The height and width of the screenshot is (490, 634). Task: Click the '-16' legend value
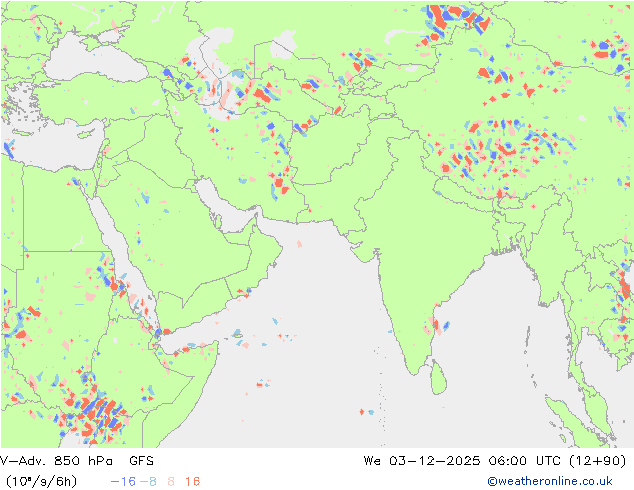click(x=123, y=482)
